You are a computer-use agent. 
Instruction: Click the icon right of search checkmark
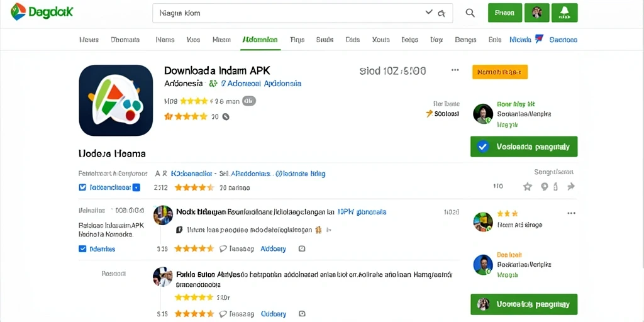[x=441, y=13]
